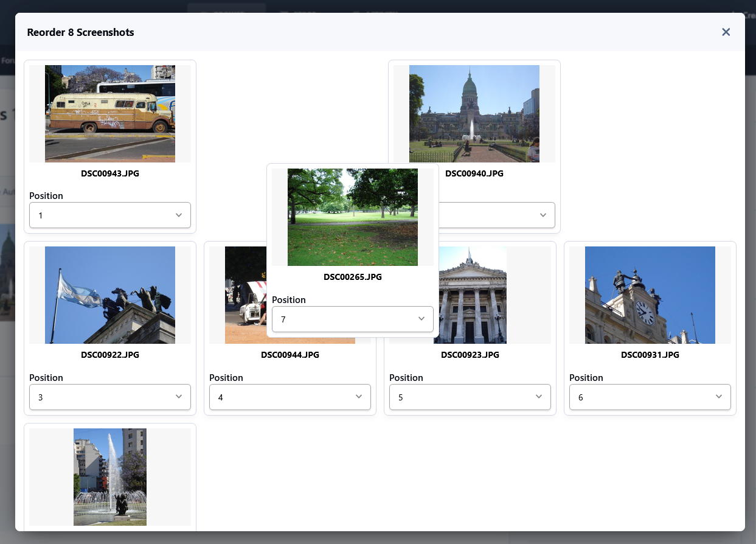
Task: Click the DSC00922.JPG file name
Action: (110, 355)
